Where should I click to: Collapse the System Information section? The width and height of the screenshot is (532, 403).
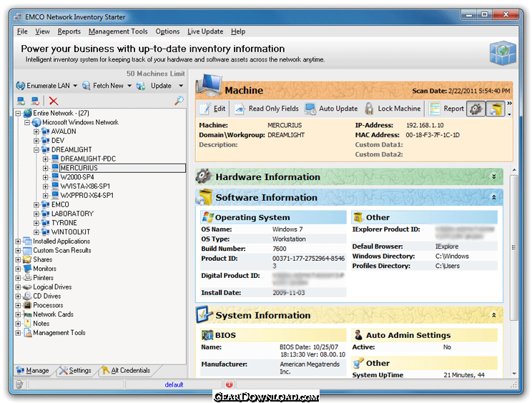(x=493, y=315)
